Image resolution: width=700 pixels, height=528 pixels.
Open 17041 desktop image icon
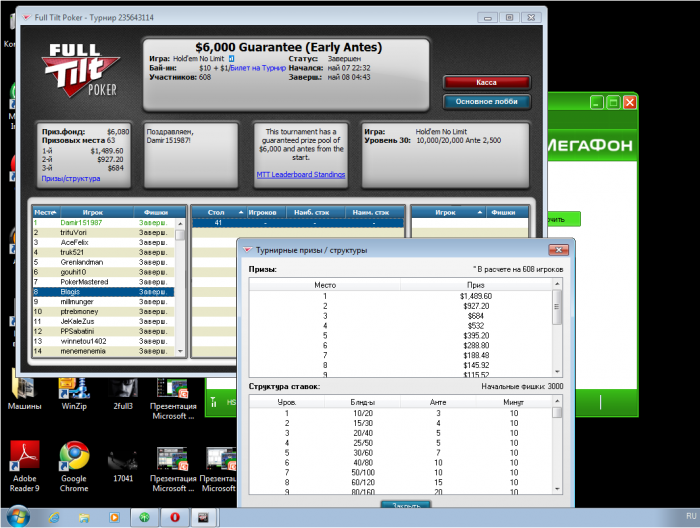pos(123,464)
